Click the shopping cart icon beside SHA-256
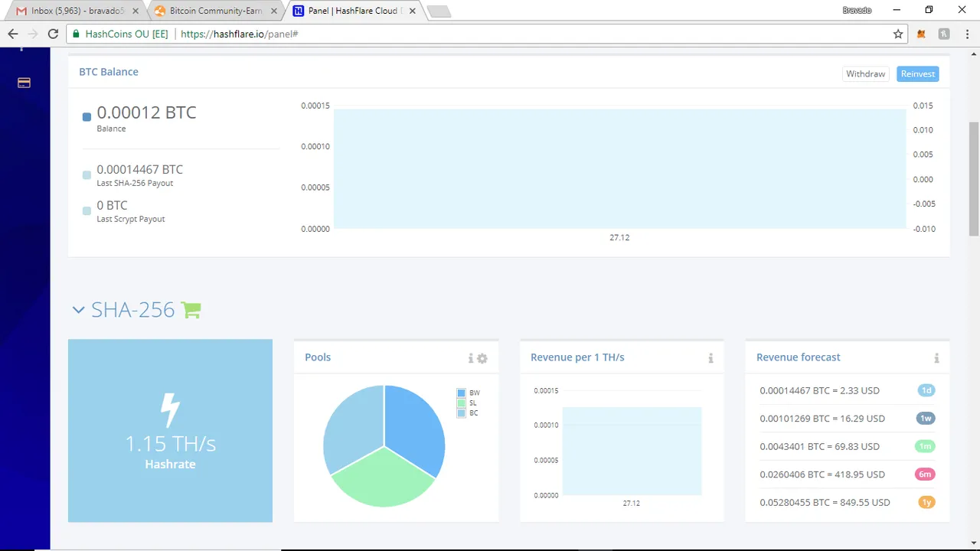This screenshot has height=551, width=980. [191, 310]
